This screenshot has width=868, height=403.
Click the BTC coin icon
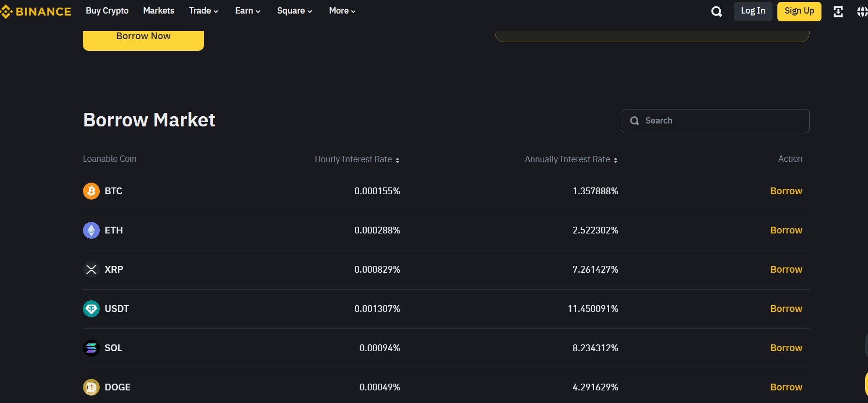[x=91, y=191]
